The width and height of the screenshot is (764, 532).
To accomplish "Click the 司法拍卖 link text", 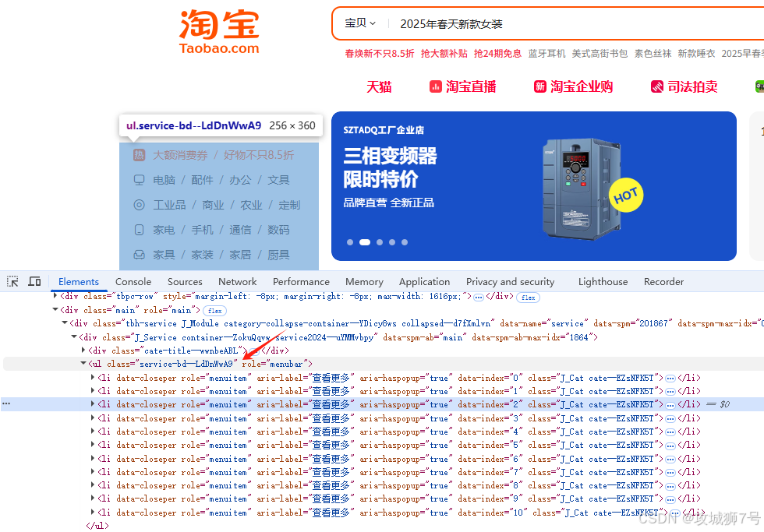I will coord(692,86).
